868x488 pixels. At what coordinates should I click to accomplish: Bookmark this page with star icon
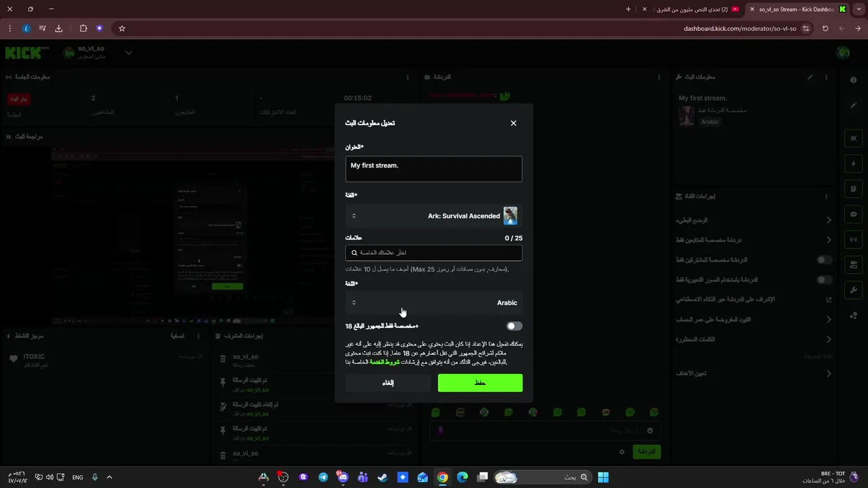122,28
